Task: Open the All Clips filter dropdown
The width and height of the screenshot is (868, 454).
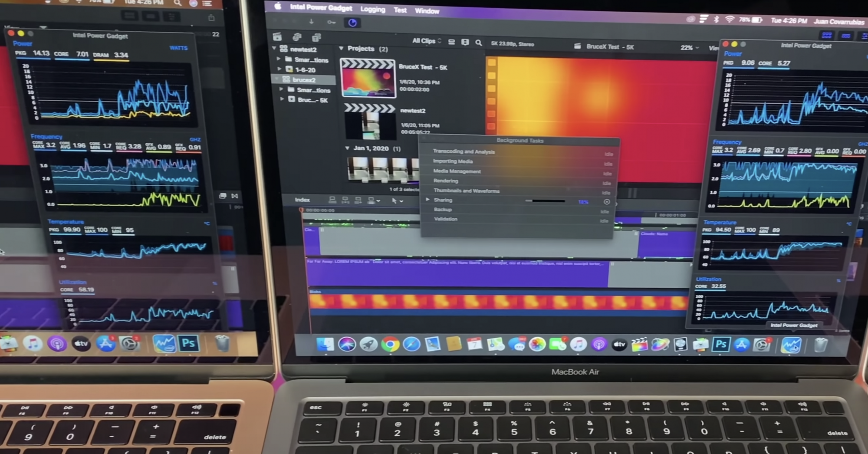Action: pyautogui.click(x=427, y=41)
